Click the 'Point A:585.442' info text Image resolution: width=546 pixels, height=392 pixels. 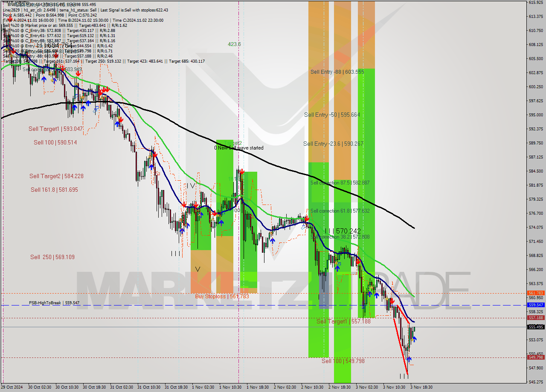17,15
